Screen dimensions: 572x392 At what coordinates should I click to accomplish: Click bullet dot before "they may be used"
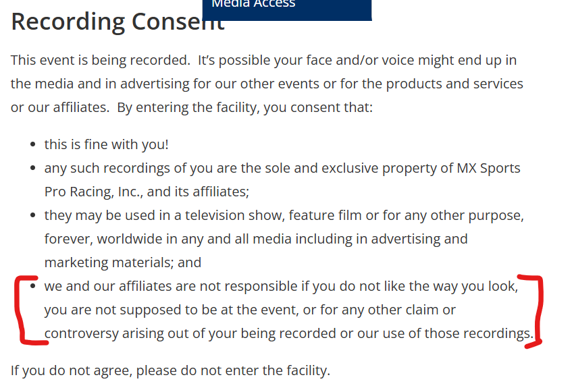pos(32,216)
